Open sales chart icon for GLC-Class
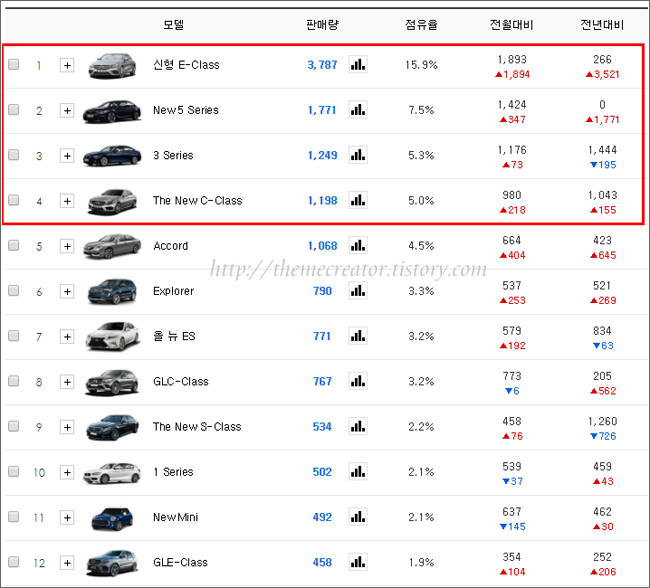 (358, 381)
